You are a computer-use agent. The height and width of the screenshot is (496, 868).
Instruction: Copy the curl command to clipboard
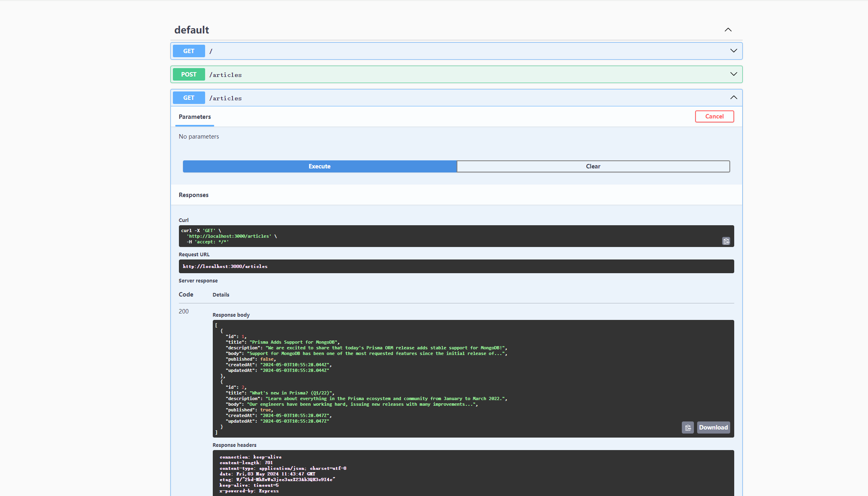(726, 241)
